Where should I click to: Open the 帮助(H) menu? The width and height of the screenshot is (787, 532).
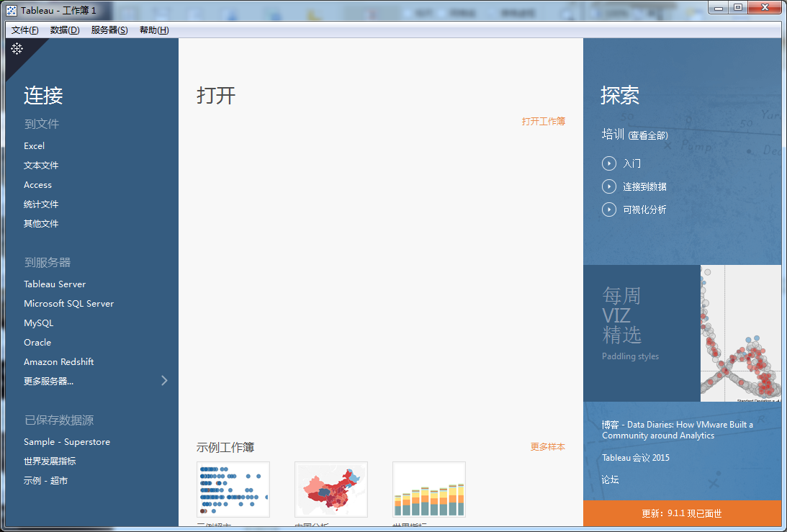click(x=154, y=30)
